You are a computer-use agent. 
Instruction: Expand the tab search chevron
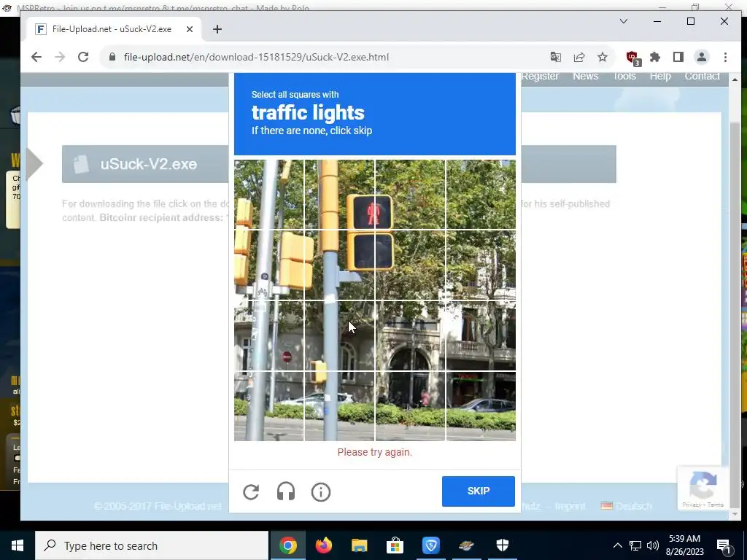tap(623, 21)
